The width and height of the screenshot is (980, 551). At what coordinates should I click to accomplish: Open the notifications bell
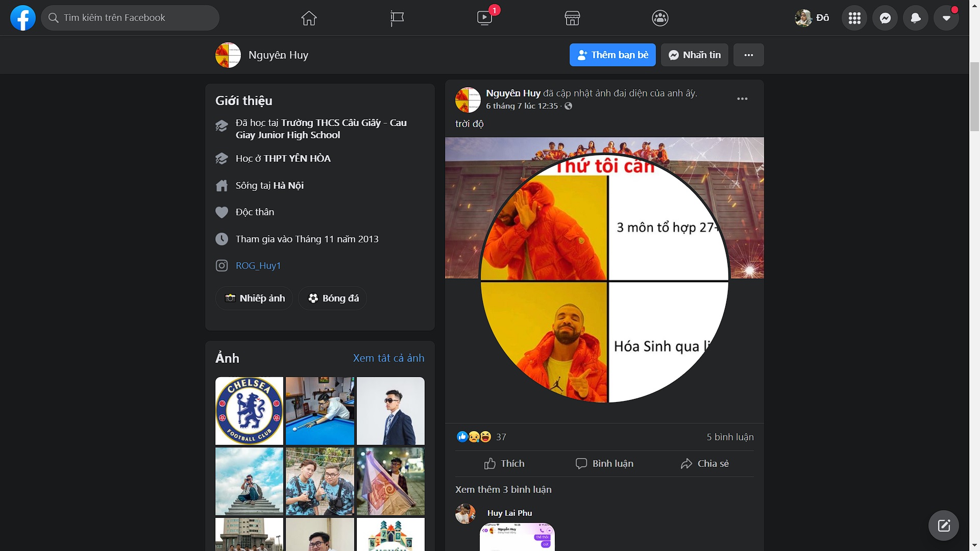(916, 18)
